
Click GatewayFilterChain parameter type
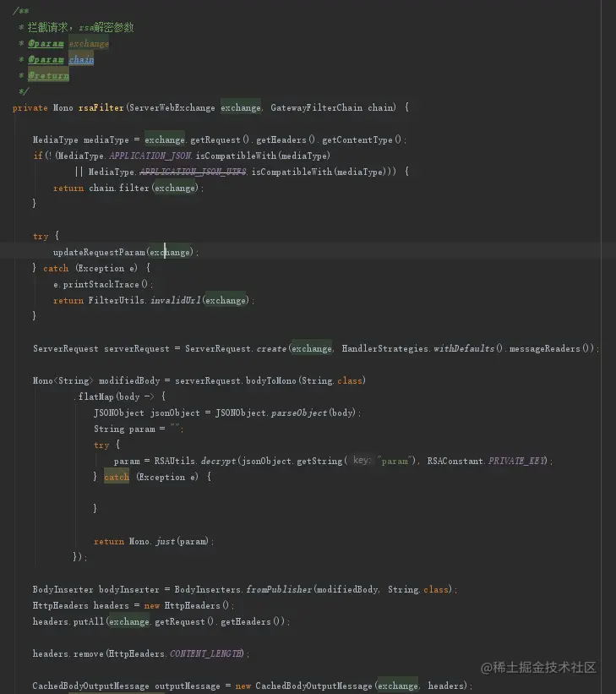coord(316,107)
